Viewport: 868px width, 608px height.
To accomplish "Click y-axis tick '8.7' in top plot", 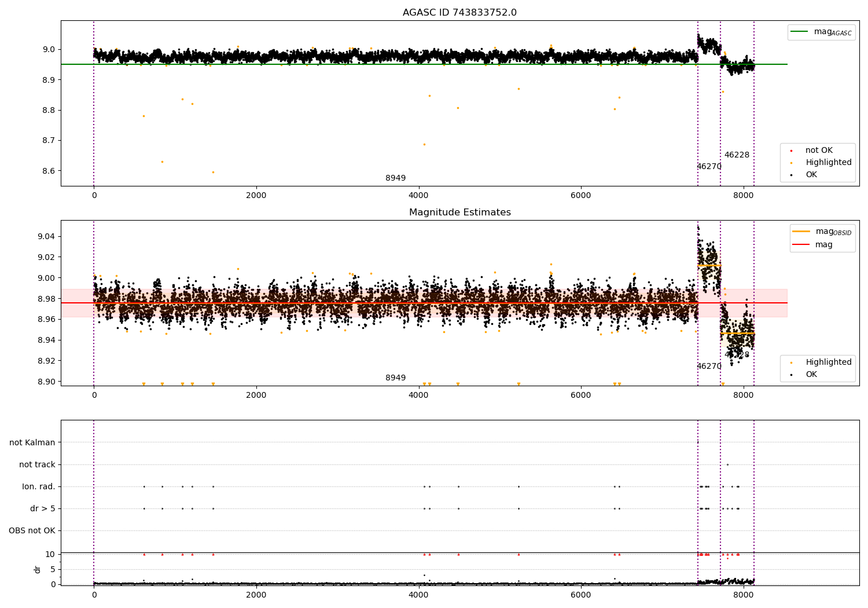I will (x=49, y=141).
